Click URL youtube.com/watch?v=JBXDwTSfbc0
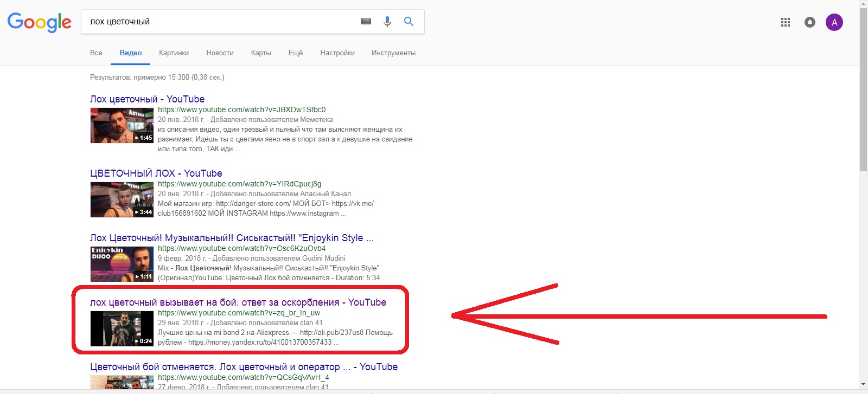This screenshot has width=868, height=394. coord(242,109)
